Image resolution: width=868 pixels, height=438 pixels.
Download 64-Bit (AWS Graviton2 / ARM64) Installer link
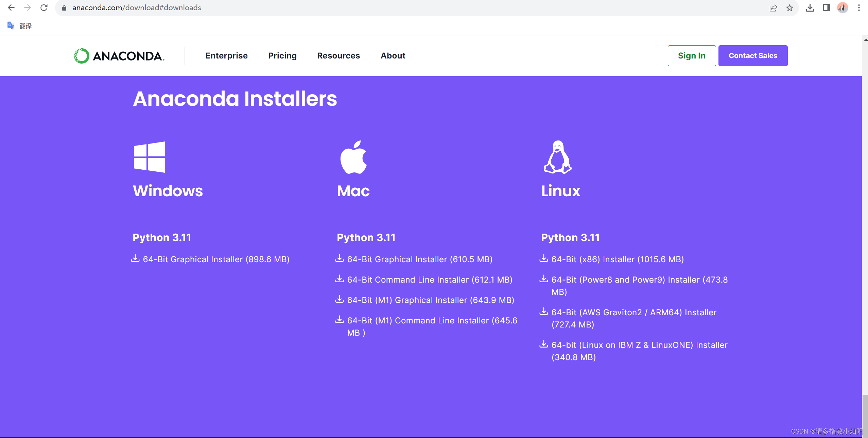[634, 318]
